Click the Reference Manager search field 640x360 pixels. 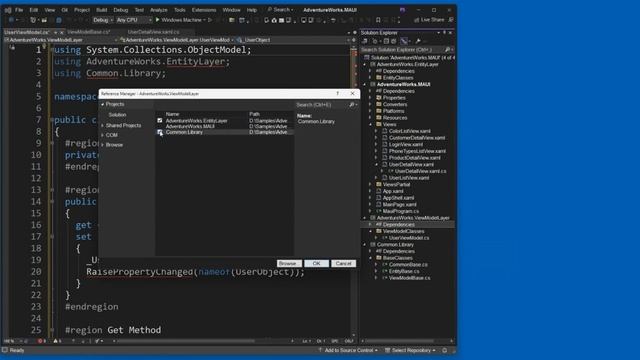322,105
